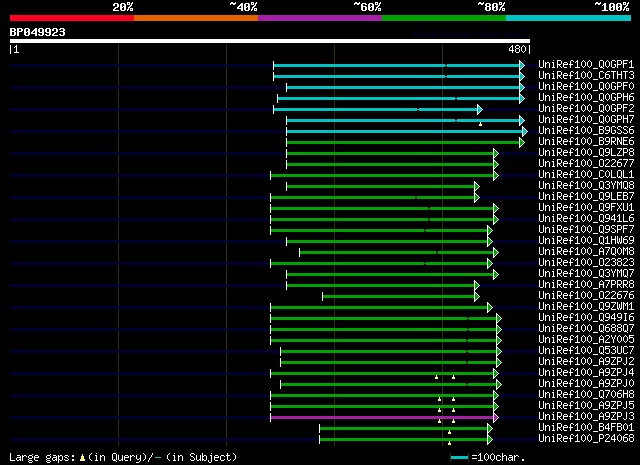
Task: Click the UniRef100_Q688Q7 label
Action: 586,329
